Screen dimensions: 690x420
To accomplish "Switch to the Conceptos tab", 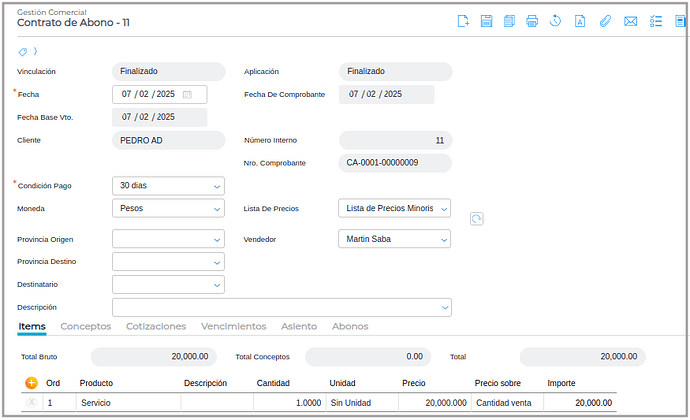I will [86, 326].
